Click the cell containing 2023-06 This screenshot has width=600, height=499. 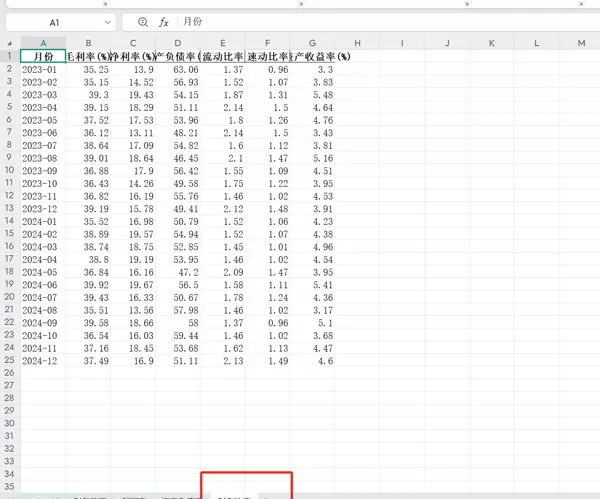(x=43, y=132)
